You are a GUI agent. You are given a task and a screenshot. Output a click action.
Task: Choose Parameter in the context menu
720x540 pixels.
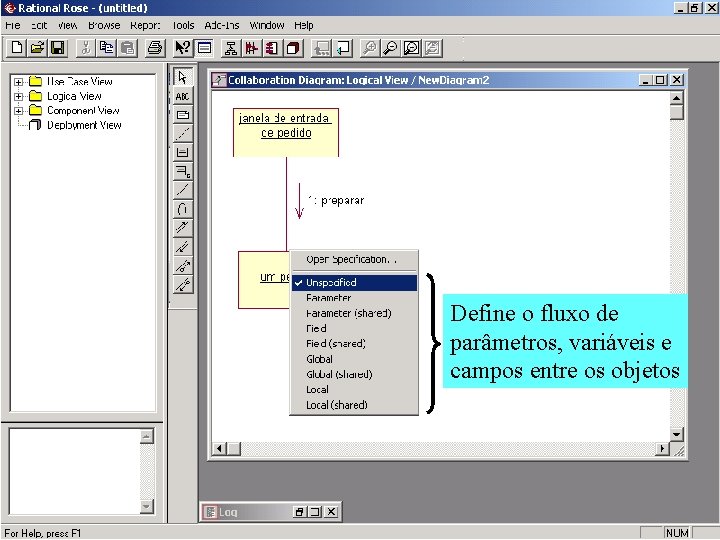354,298
